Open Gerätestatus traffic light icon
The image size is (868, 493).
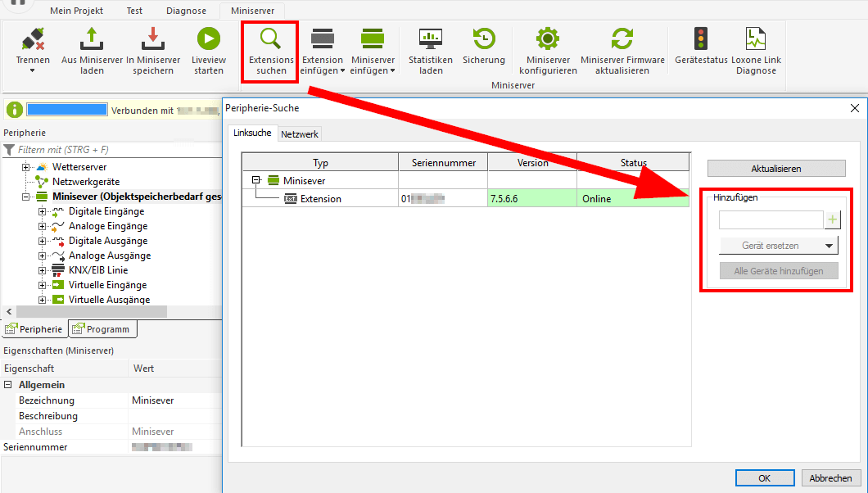pyautogui.click(x=701, y=38)
